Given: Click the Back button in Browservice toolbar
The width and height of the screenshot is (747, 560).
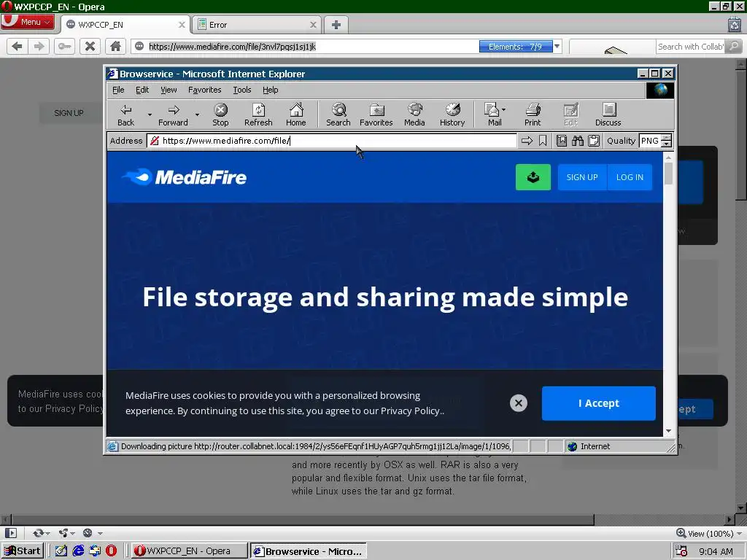Looking at the screenshot, I should pos(125,115).
